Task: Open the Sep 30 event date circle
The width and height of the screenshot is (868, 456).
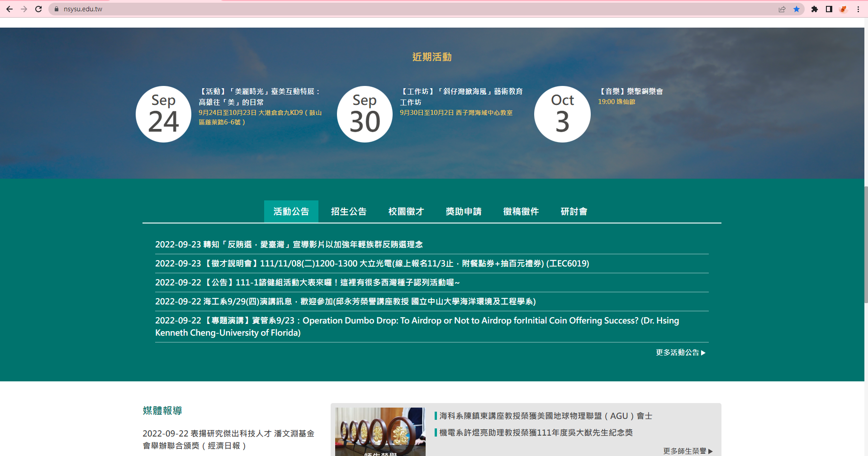Action: tap(365, 114)
